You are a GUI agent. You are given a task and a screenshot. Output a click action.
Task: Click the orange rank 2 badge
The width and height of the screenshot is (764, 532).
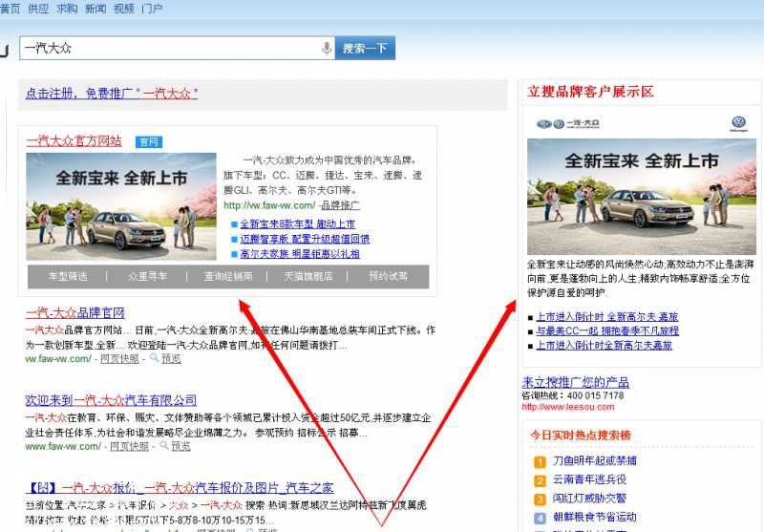click(x=540, y=480)
